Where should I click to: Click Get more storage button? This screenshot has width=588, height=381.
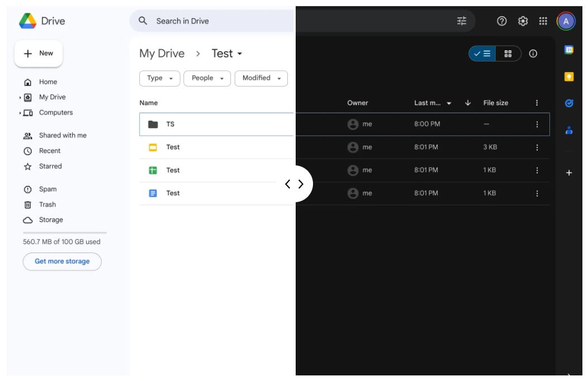(62, 261)
